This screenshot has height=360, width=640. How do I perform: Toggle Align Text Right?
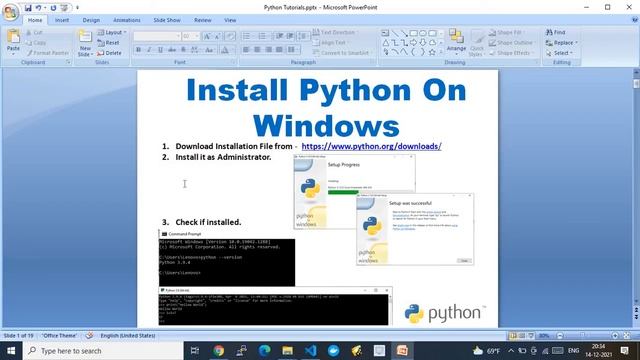click(268, 50)
